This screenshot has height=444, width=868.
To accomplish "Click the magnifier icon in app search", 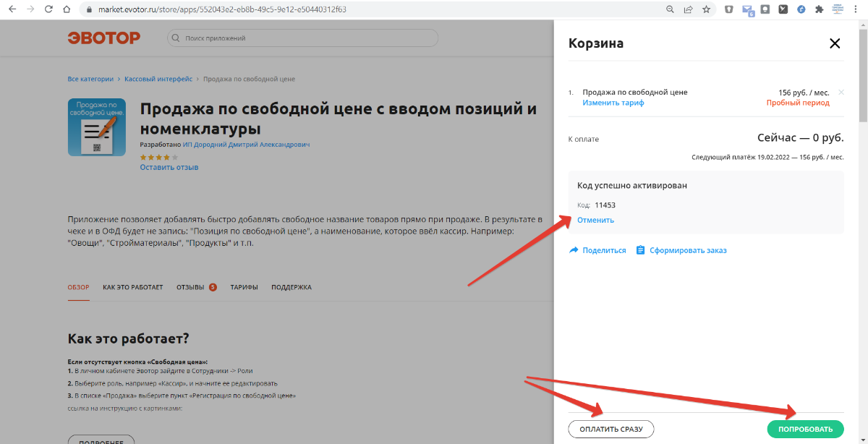I will pos(176,38).
